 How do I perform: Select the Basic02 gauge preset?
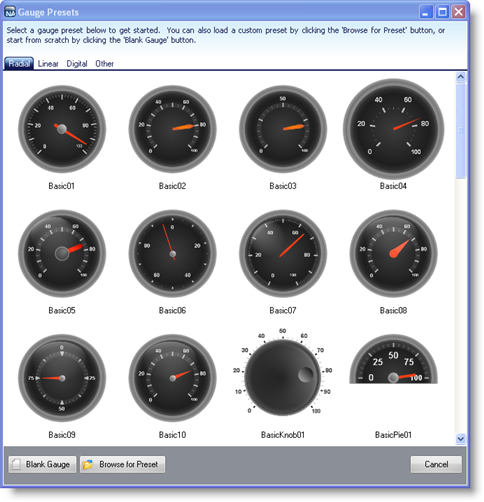click(x=172, y=129)
